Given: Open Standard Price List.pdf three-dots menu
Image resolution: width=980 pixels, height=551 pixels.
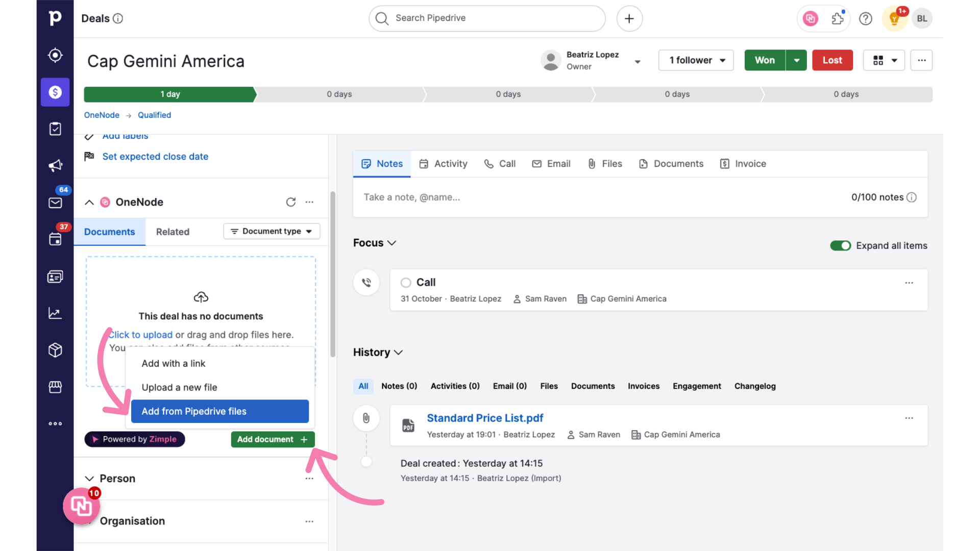Looking at the screenshot, I should tap(909, 418).
